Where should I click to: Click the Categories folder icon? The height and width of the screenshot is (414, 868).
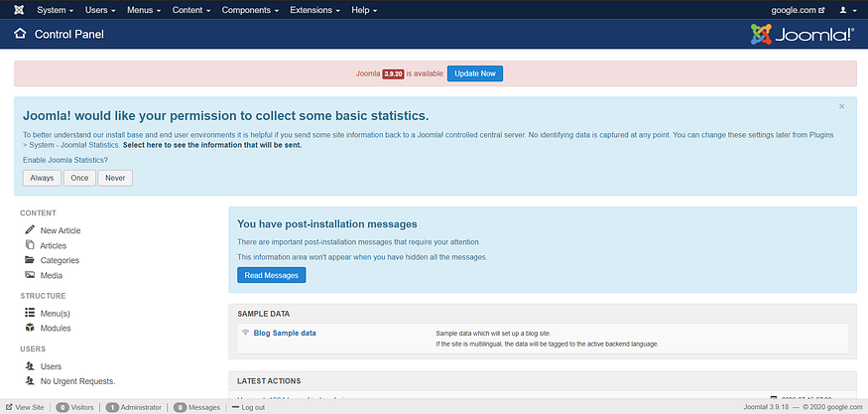[x=30, y=260]
